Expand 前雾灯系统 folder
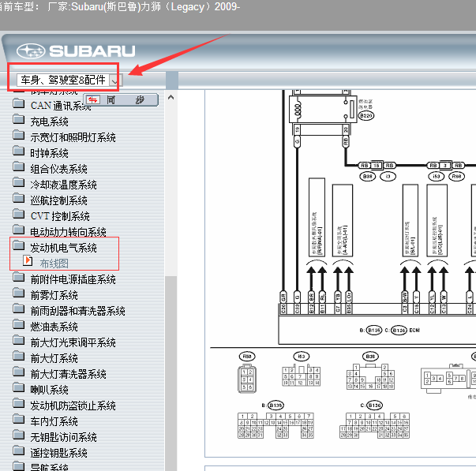This screenshot has width=476, height=471. point(54,295)
